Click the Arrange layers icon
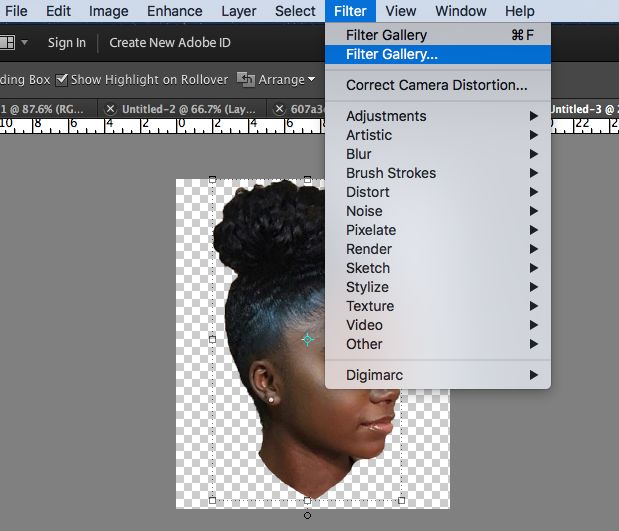 [246, 79]
